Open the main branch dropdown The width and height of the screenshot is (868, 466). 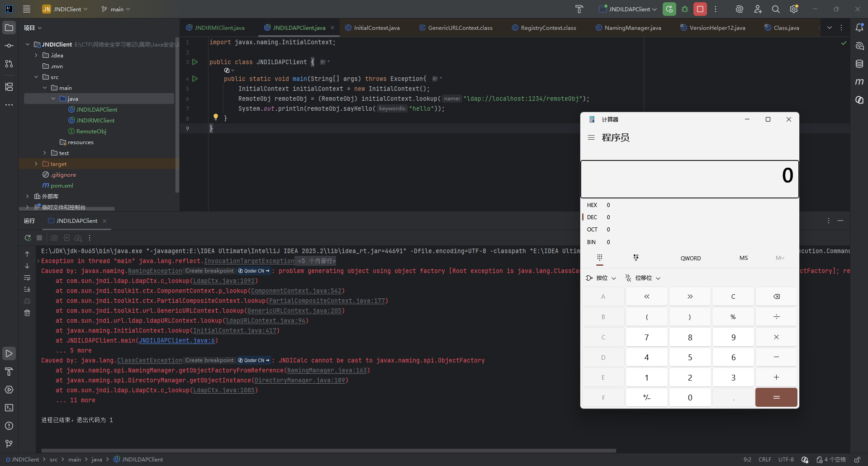point(116,9)
